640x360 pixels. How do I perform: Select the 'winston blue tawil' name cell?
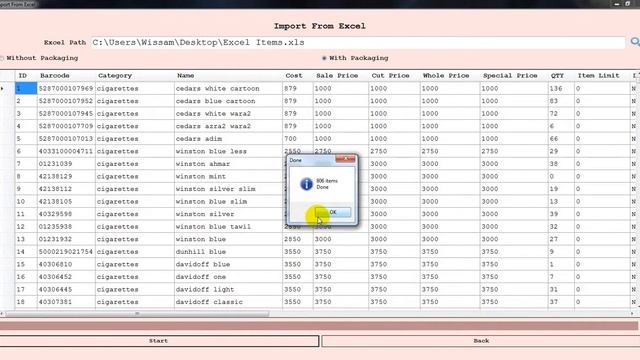(x=228, y=227)
